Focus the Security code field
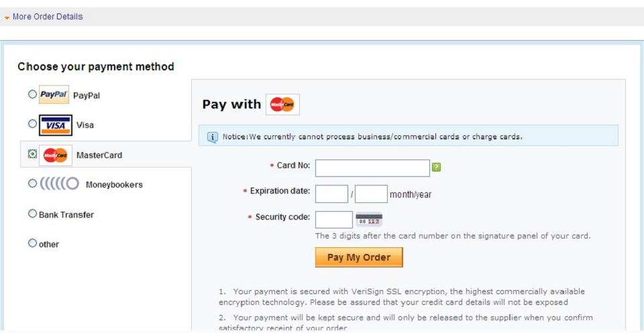Screen dimensions: 644x333 [333, 220]
